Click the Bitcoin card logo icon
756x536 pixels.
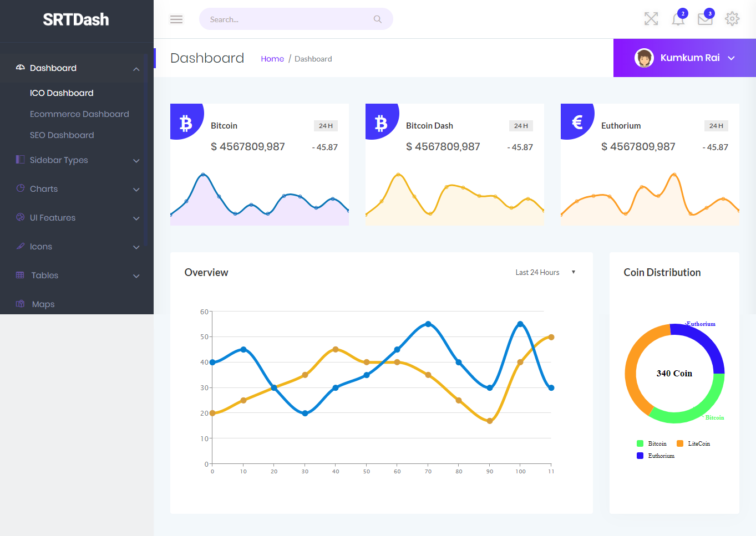pos(186,122)
